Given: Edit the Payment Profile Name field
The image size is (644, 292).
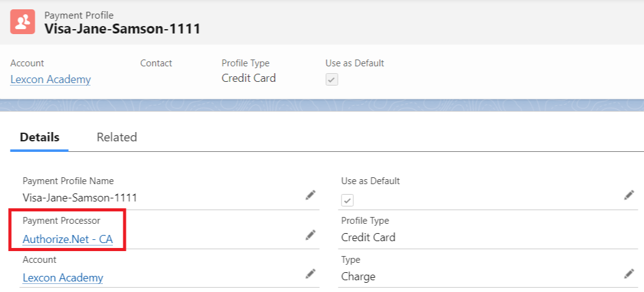Looking at the screenshot, I should pyautogui.click(x=311, y=195).
